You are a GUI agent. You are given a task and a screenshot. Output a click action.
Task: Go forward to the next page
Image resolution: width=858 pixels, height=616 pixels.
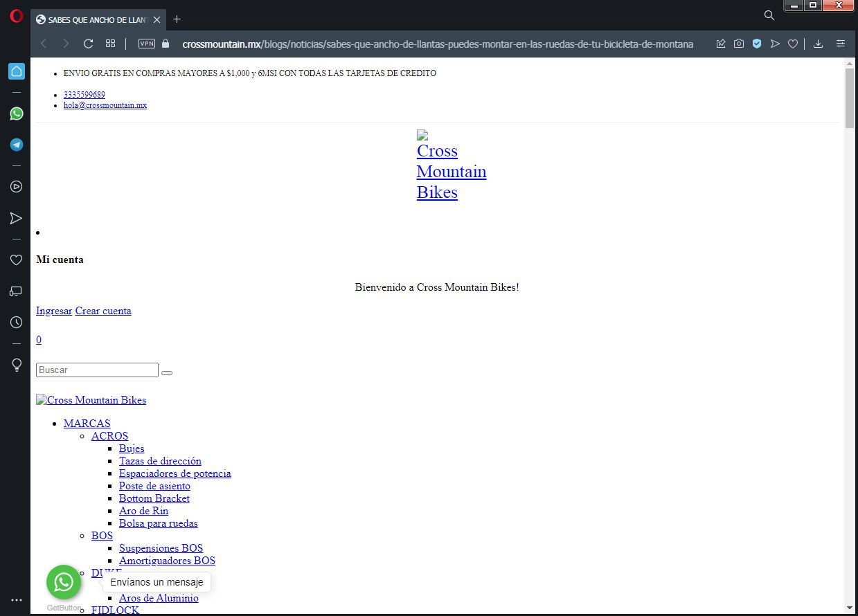coord(66,44)
